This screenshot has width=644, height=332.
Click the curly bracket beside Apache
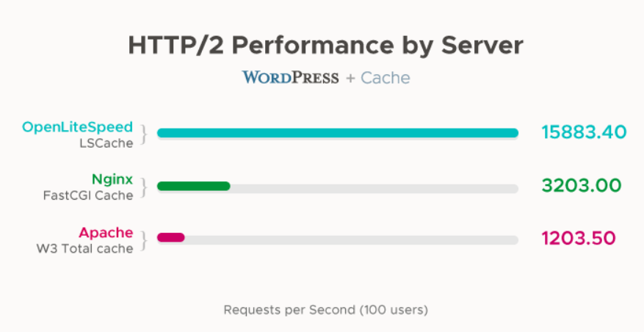[x=145, y=239]
